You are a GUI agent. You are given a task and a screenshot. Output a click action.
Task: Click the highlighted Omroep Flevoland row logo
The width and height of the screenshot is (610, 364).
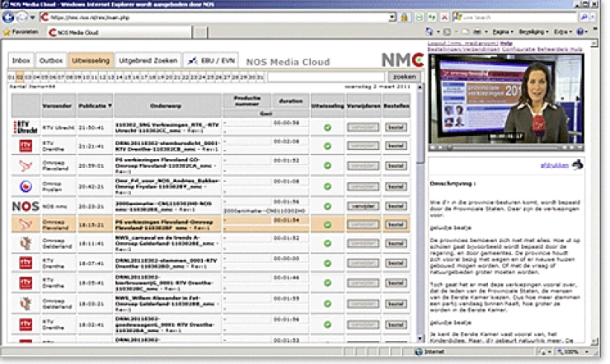[25, 224]
